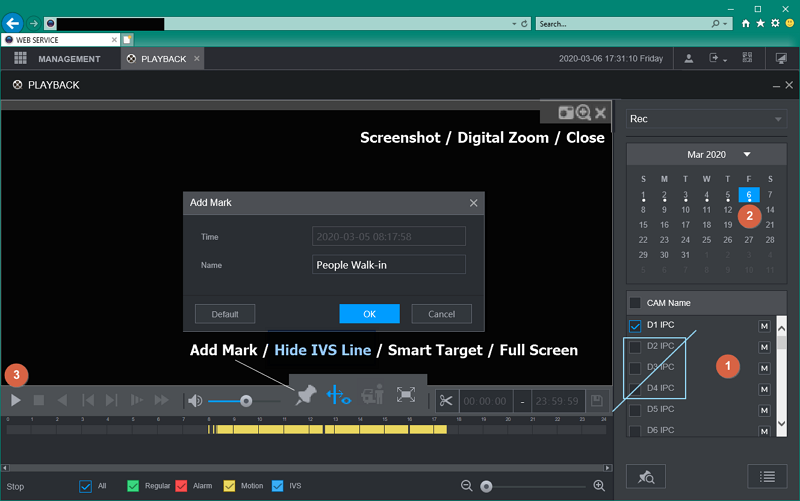Click the timeline zoom slider handle
This screenshot has height=501, width=800.
pyautogui.click(x=486, y=486)
